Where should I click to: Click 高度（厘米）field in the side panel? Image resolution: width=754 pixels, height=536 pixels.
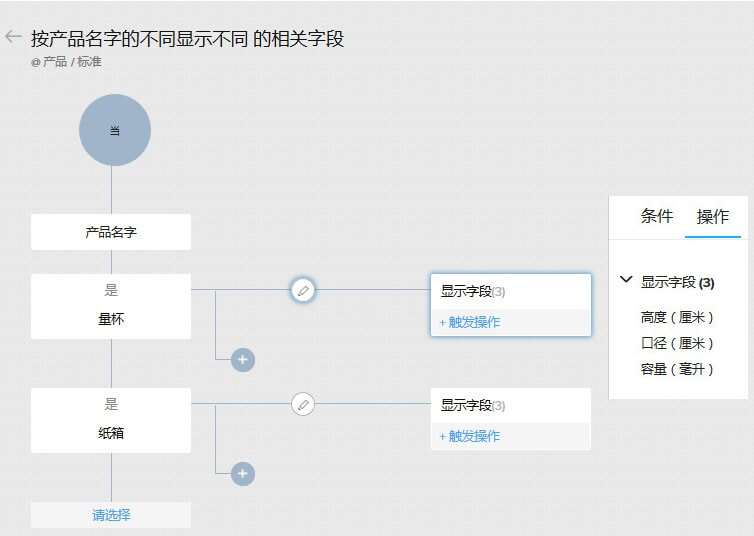(x=678, y=317)
